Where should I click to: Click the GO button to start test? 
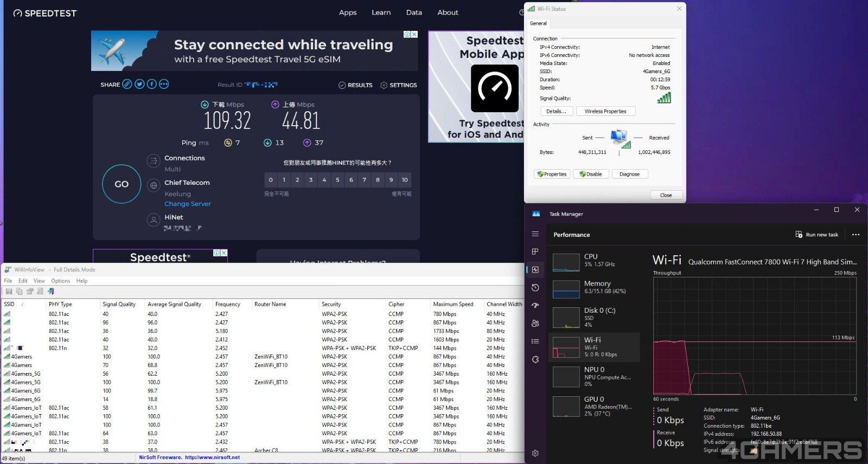click(x=122, y=184)
